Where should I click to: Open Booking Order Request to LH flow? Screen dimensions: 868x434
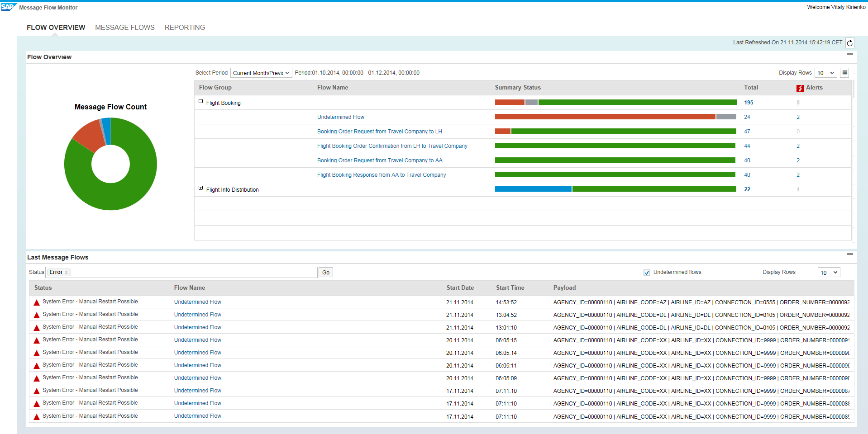[x=379, y=132]
